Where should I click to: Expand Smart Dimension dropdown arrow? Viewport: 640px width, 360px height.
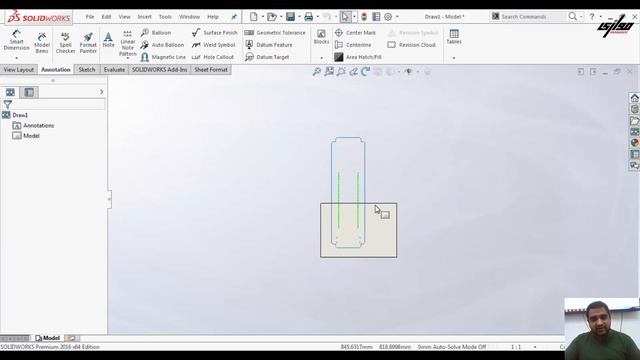point(16,58)
